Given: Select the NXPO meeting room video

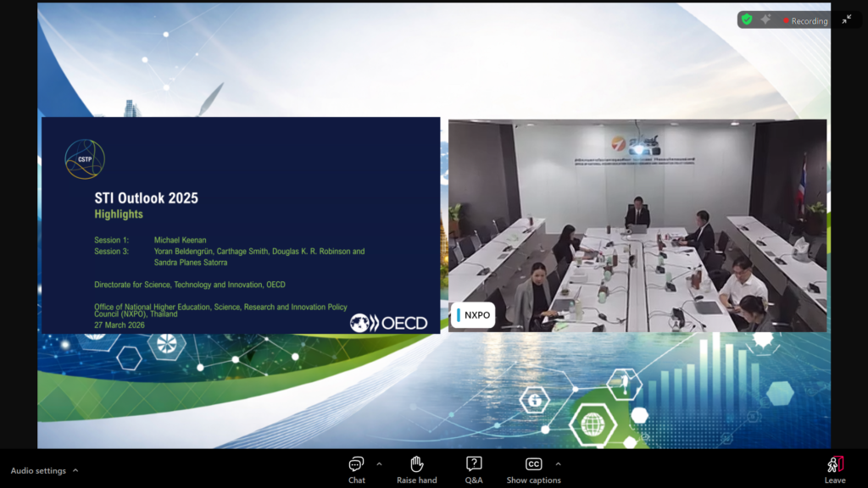Looking at the screenshot, I should [637, 225].
